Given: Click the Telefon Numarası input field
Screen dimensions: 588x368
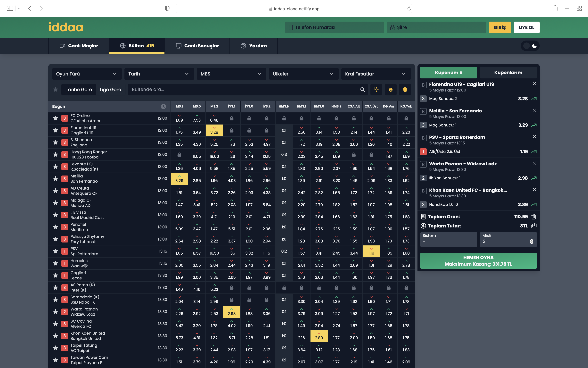Looking at the screenshot, I should [x=334, y=27].
